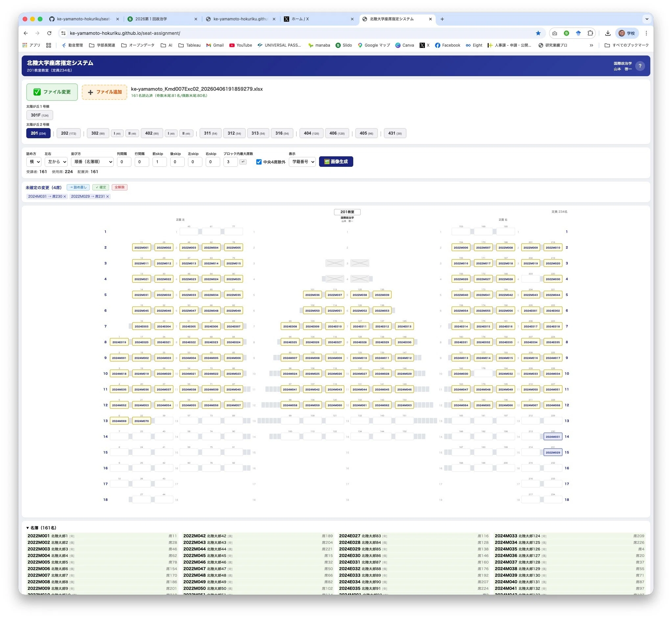Click the help question mark icon
The image size is (672, 619).
coord(639,66)
